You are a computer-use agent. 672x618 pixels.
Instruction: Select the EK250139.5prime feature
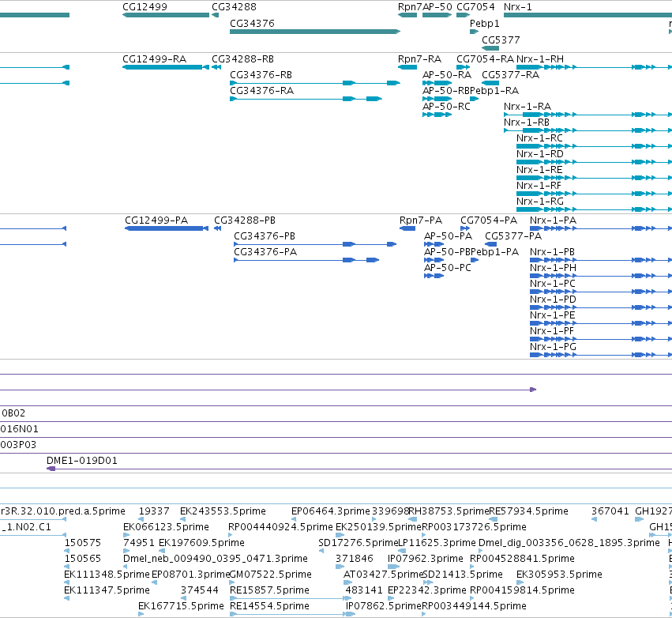point(378,527)
